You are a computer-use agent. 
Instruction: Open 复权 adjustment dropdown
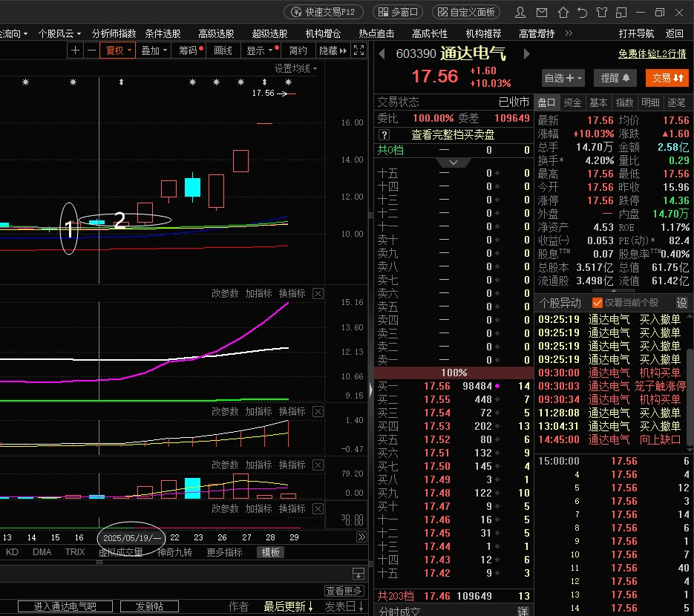click(118, 50)
